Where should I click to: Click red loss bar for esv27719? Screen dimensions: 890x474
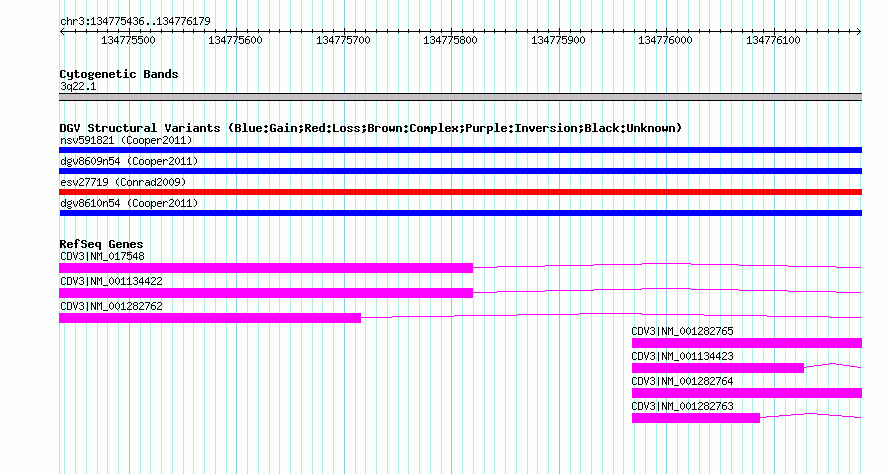click(460, 192)
